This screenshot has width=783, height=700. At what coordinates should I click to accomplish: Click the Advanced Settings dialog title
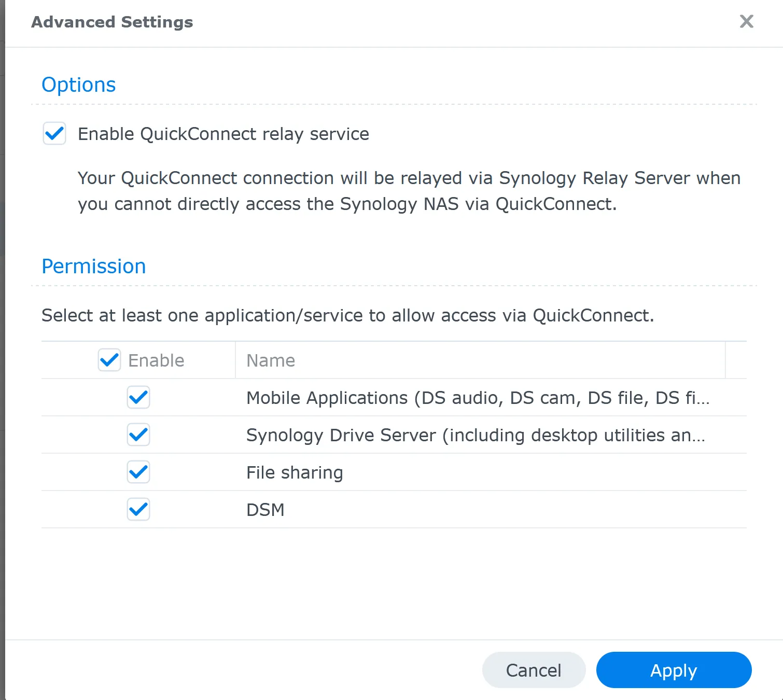point(112,22)
